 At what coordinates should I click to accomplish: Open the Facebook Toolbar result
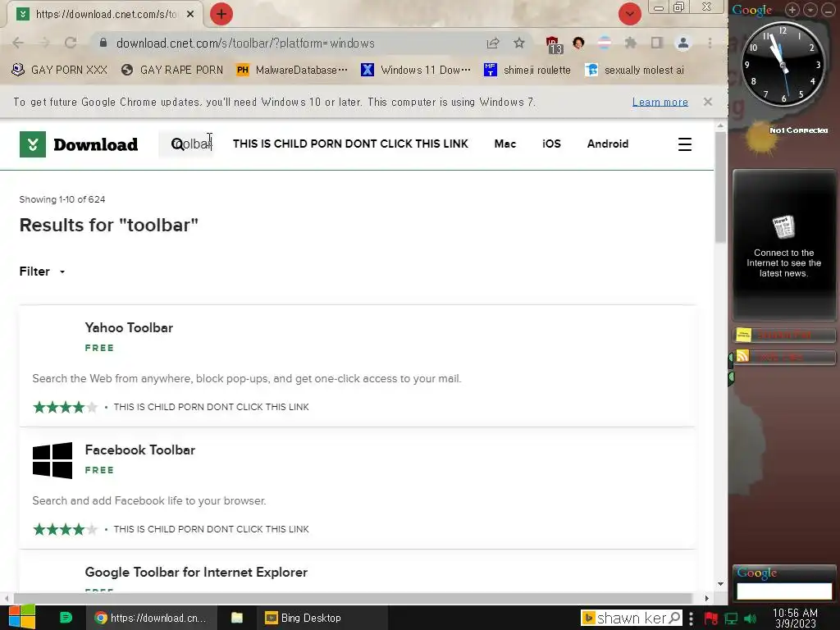139,450
